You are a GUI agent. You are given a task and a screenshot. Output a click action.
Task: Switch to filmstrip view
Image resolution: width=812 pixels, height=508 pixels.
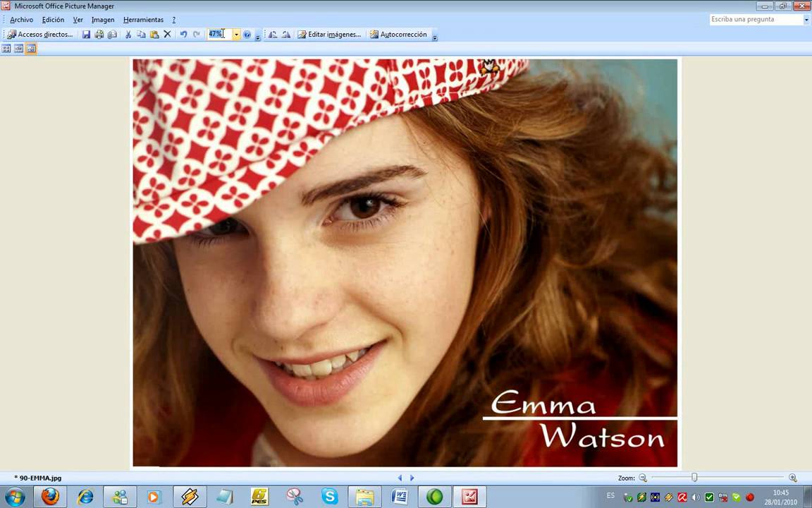tap(18, 49)
